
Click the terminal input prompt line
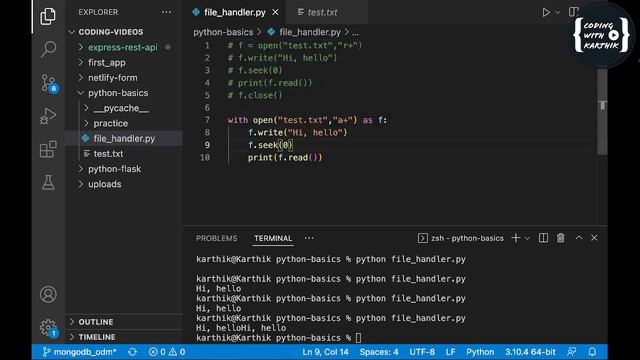278,338
